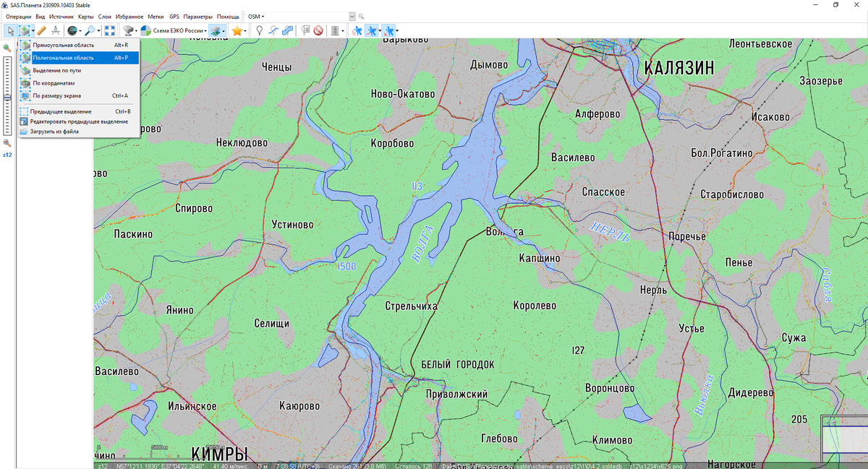Click the zoom out magnifier icon

pos(7,143)
